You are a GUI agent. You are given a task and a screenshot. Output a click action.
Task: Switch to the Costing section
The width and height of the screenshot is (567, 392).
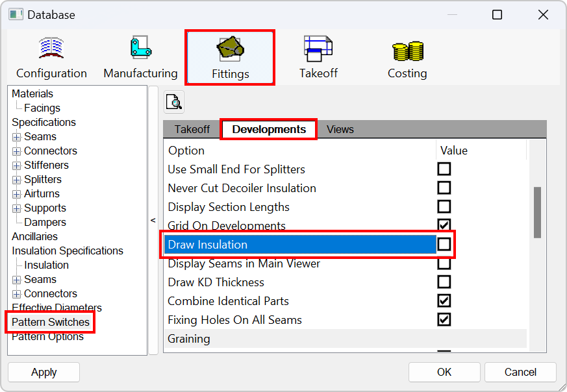point(407,56)
